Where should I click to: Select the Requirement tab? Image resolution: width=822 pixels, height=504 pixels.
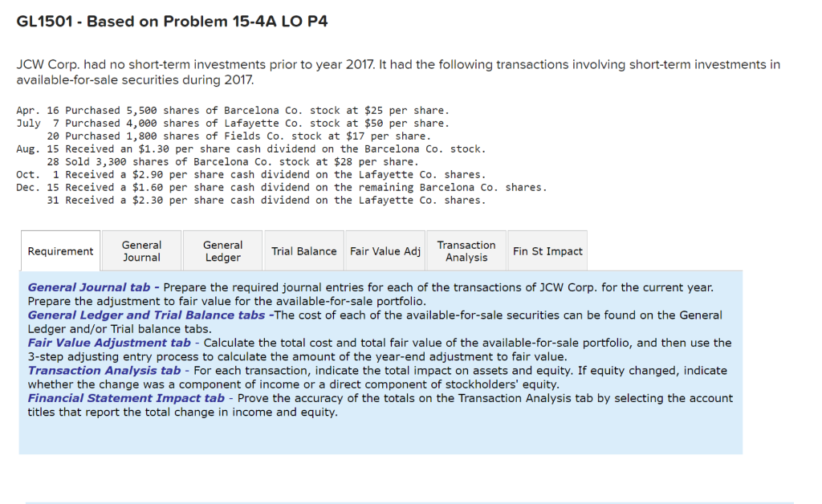click(60, 250)
